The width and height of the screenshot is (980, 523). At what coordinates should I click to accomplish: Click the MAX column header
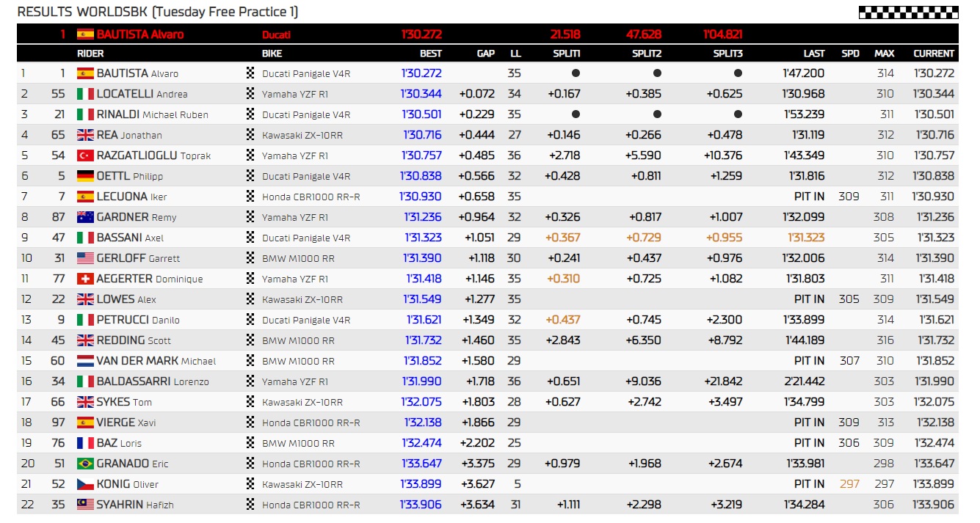(885, 54)
